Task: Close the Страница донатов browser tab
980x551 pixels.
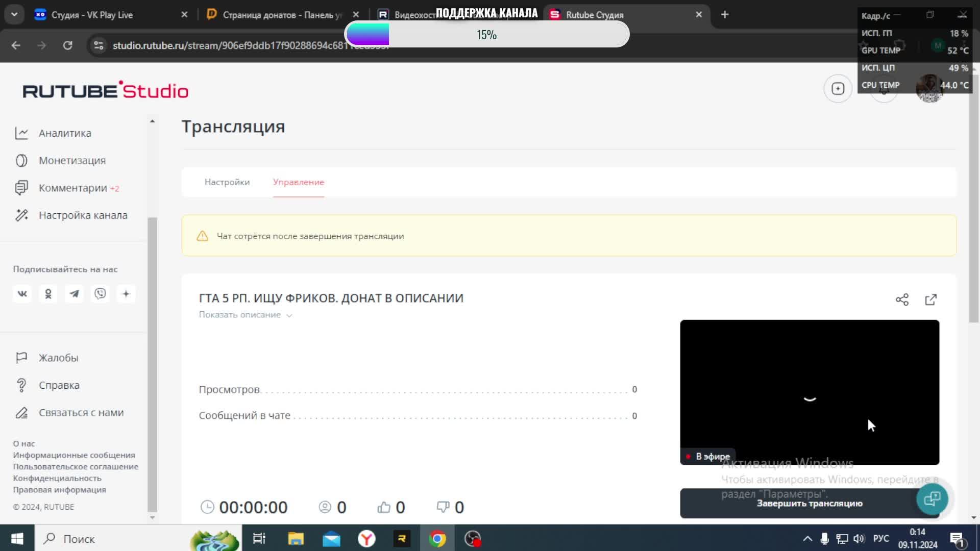Action: [x=356, y=15]
